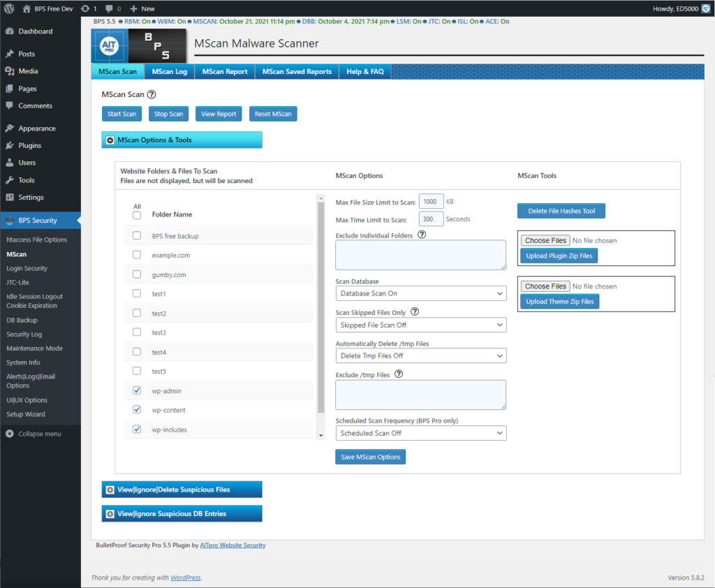The width and height of the screenshot is (715, 588).
Task: Click the Collapse menu arrow icon
Action: [10, 434]
